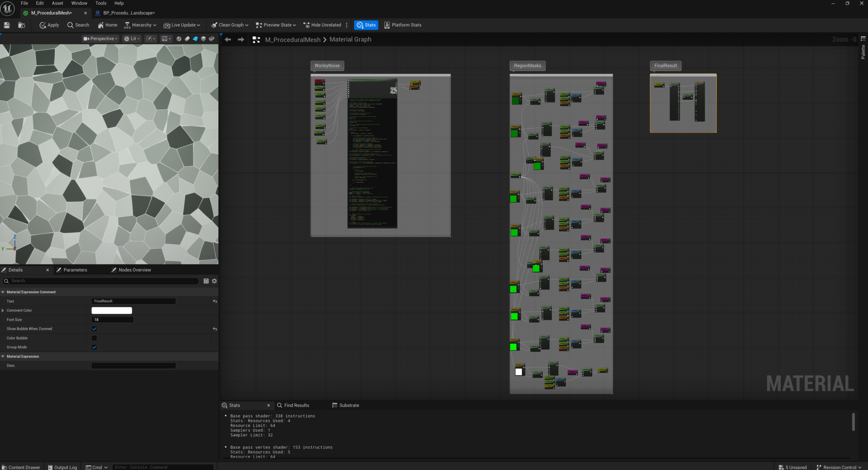Click the white Comment Color swatch
868x470 pixels.
[112, 311]
